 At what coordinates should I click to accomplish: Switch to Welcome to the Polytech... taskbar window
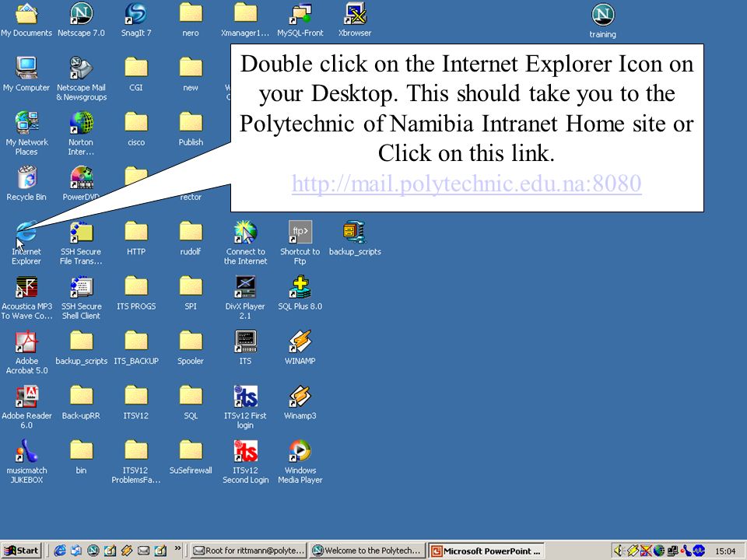coord(366,551)
